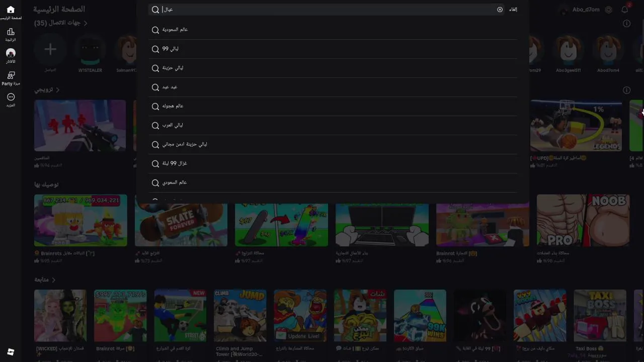The image size is (644, 362).
Task: Open Abo3geel511 friend avatar
Action: (x=568, y=49)
